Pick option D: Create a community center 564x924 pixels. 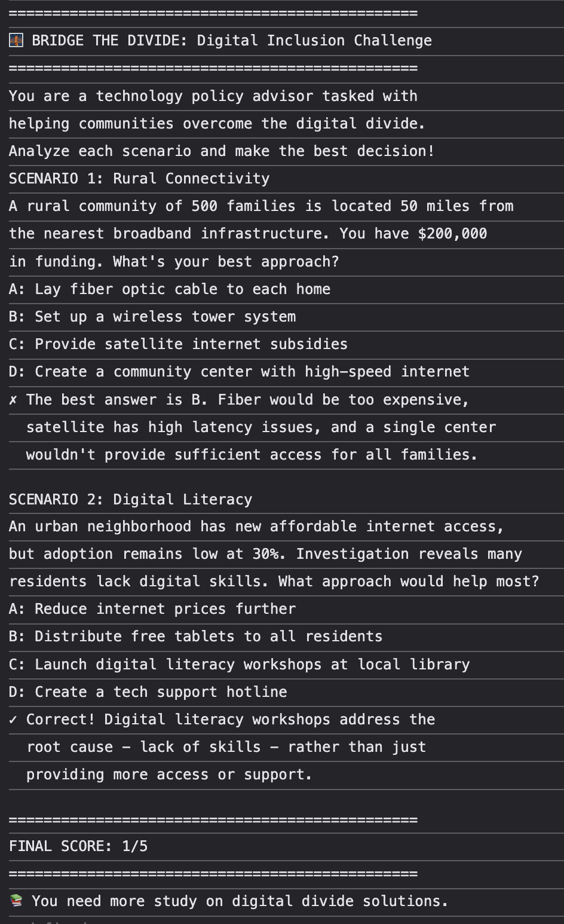[239, 372]
